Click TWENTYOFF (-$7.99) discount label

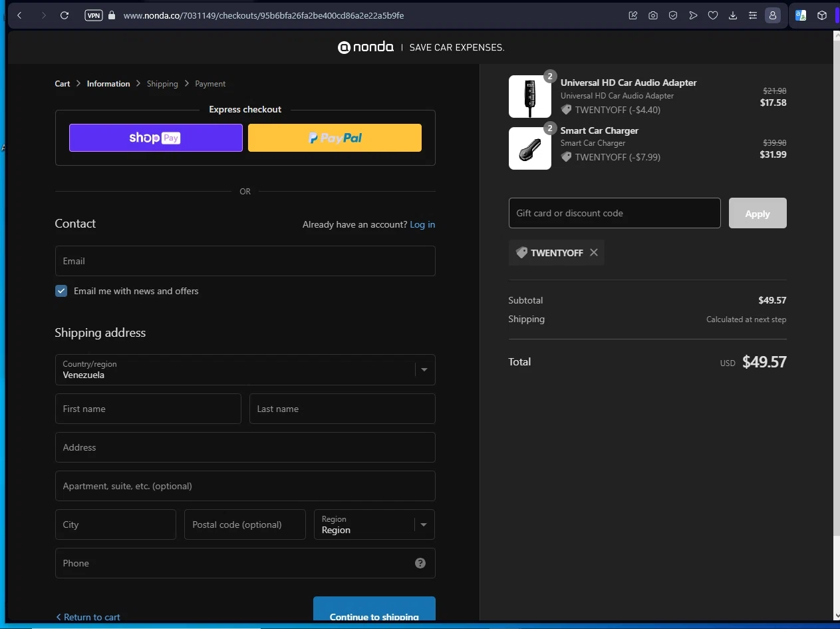(x=611, y=157)
